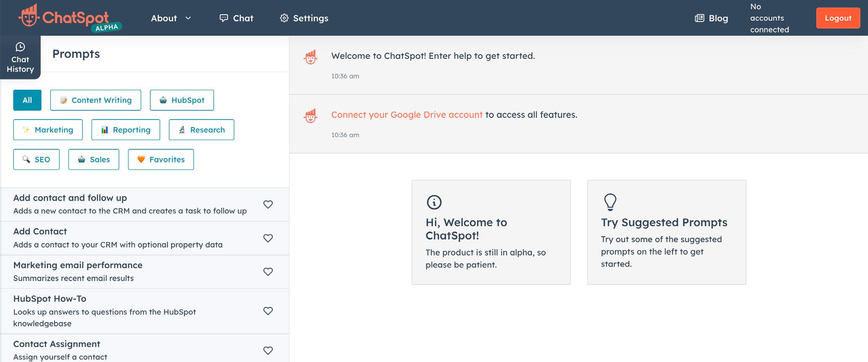Image resolution: width=868 pixels, height=362 pixels.
Task: Show the Reporting prompts category
Action: (126, 130)
